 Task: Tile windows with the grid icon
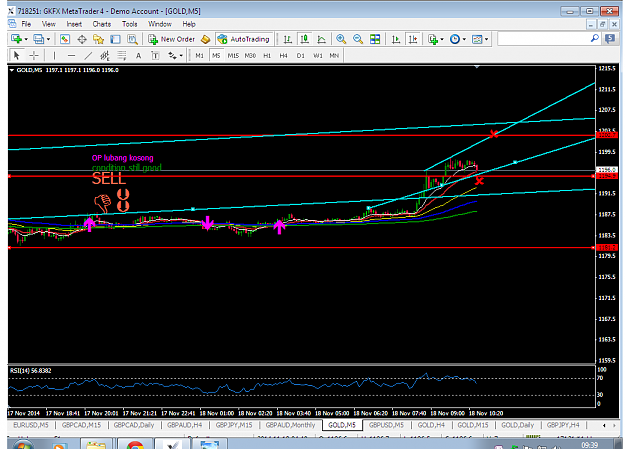[375, 39]
